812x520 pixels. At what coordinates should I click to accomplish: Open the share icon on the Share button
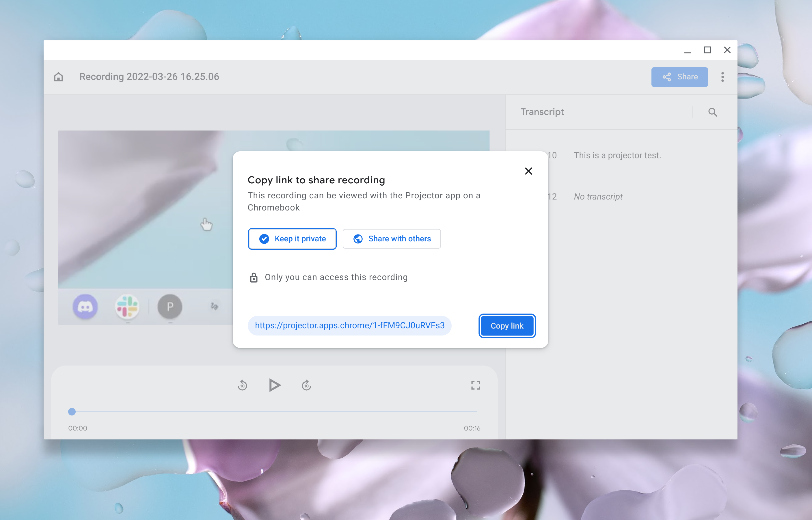[666, 77]
